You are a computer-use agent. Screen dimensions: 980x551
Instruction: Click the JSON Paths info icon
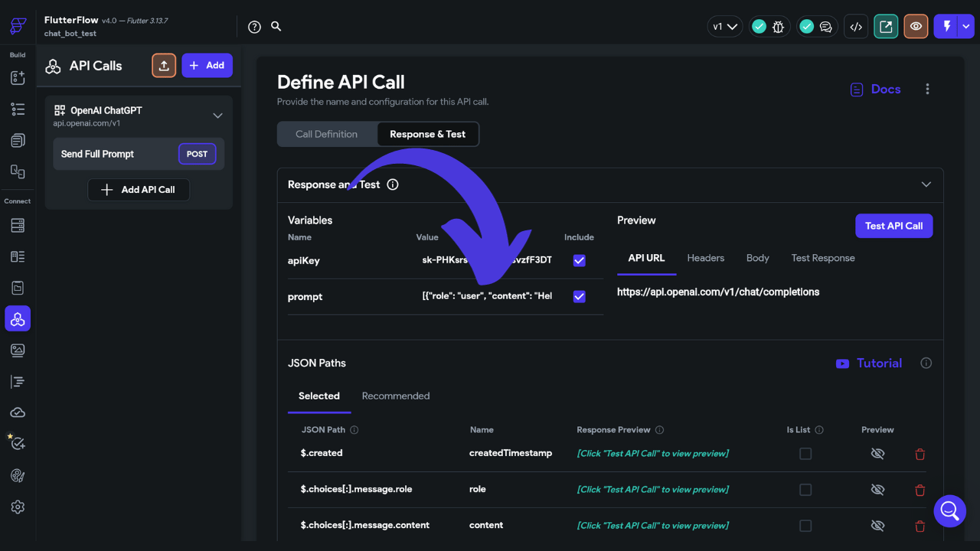pyautogui.click(x=926, y=364)
